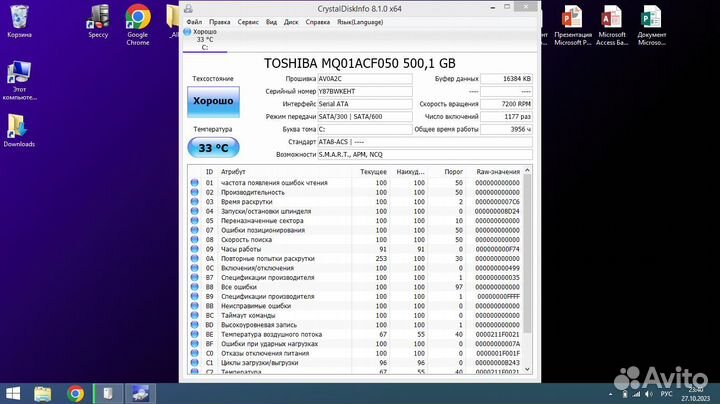Click the status icon of Время раскрутки row
Viewport: 720px width, 404px height.
tap(195, 202)
